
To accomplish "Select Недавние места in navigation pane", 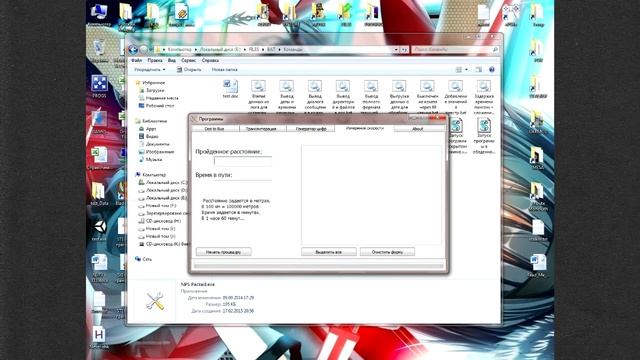I will [x=159, y=98].
